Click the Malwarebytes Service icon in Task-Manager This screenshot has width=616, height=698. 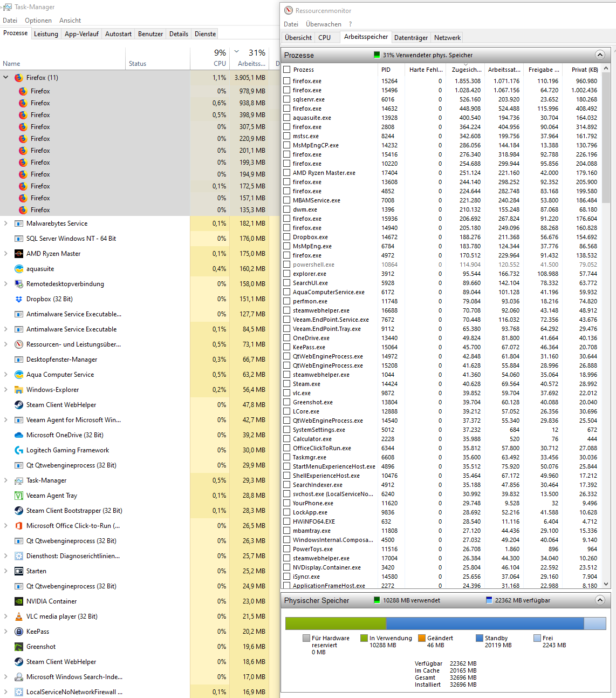[x=19, y=223]
